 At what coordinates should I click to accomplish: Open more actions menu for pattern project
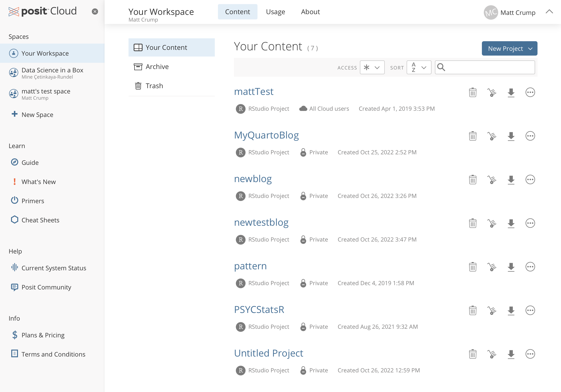[530, 267]
